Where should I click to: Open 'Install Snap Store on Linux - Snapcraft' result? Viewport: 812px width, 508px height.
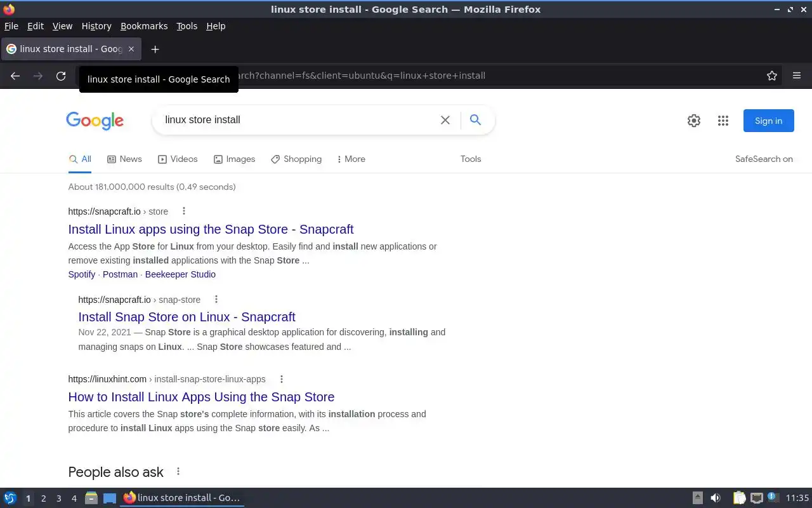click(x=187, y=317)
